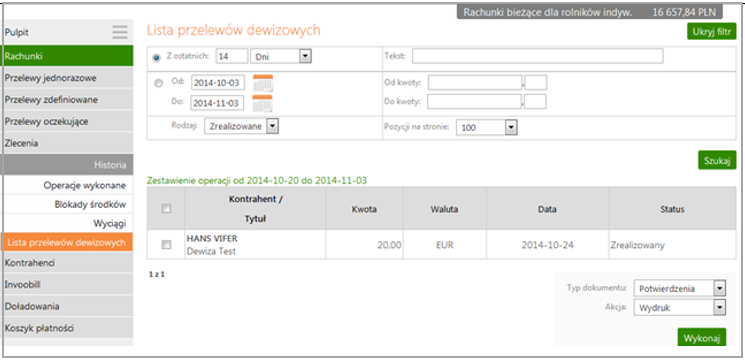Screen dimensions: 745x360
Task: Open Przelewy zdefiniowane in the sidebar
Action: pos(67,100)
